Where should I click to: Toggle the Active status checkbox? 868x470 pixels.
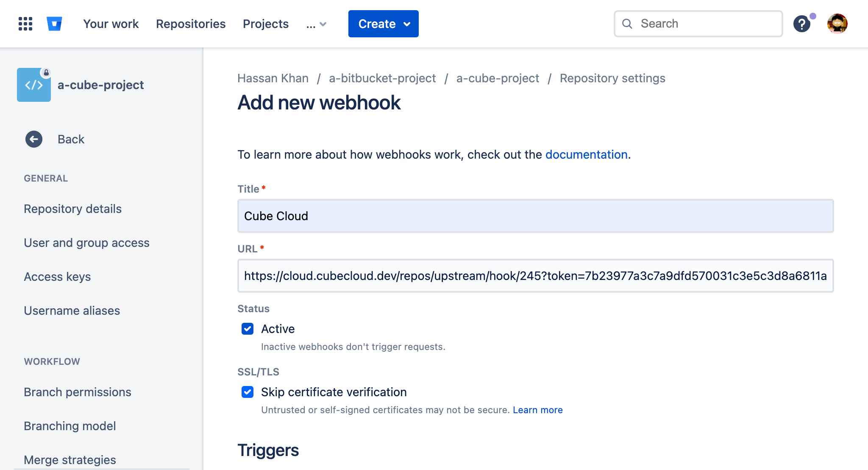[x=248, y=329]
